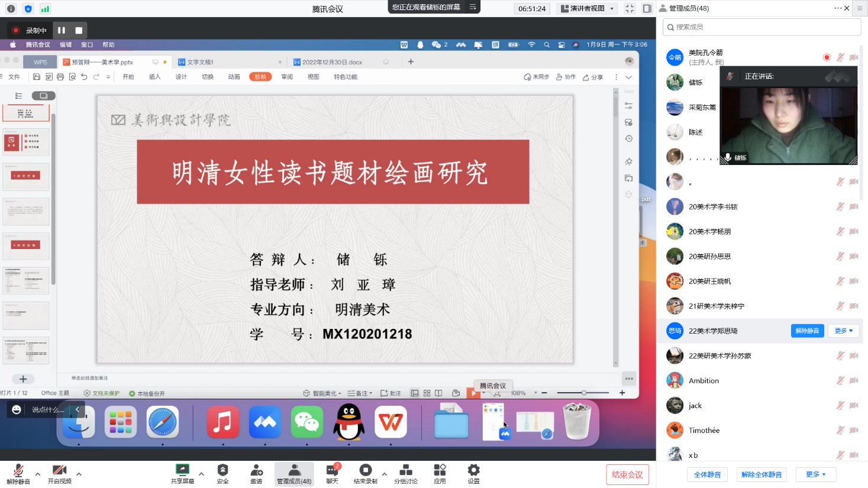Pause the recording in 录制中 bar
This screenshot has height=488, width=868.
point(62,30)
